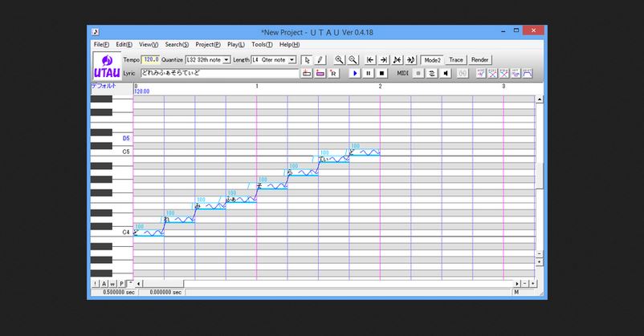This screenshot has width=644, height=336.
Task: Click the MIDI speaker icon
Action: coord(445,73)
